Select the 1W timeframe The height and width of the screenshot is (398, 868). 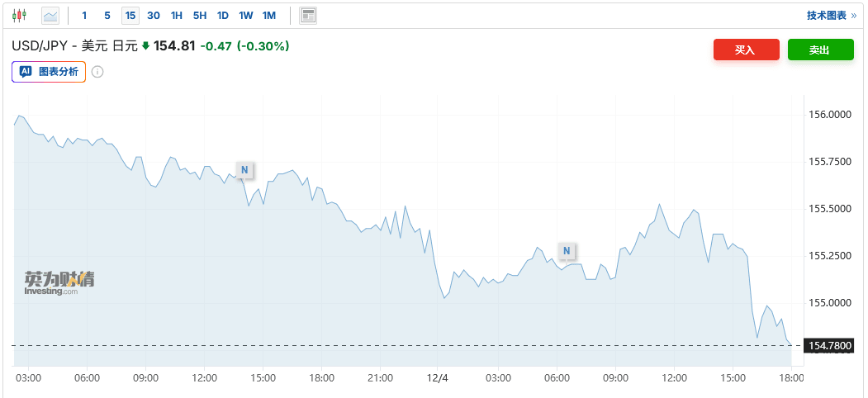246,15
